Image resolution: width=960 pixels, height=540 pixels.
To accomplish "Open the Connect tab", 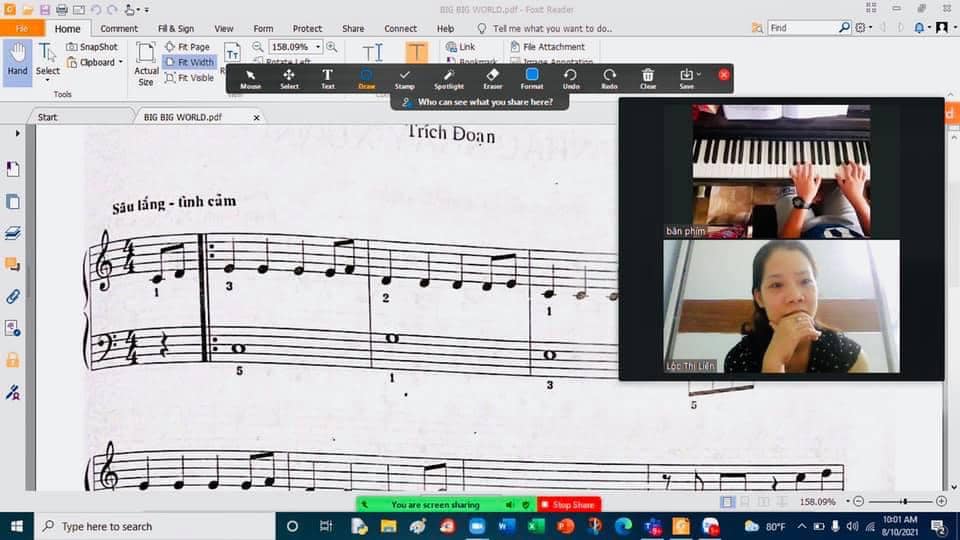I will (x=400, y=28).
